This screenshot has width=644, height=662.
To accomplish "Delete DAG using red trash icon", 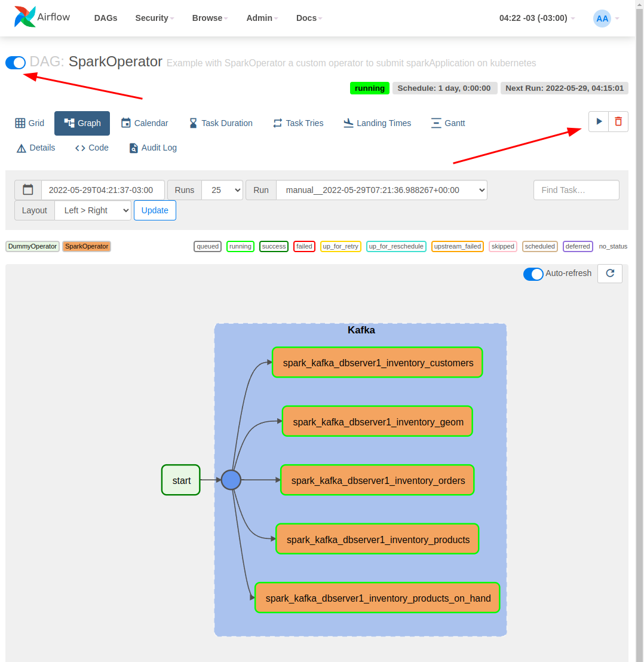I will tap(618, 122).
